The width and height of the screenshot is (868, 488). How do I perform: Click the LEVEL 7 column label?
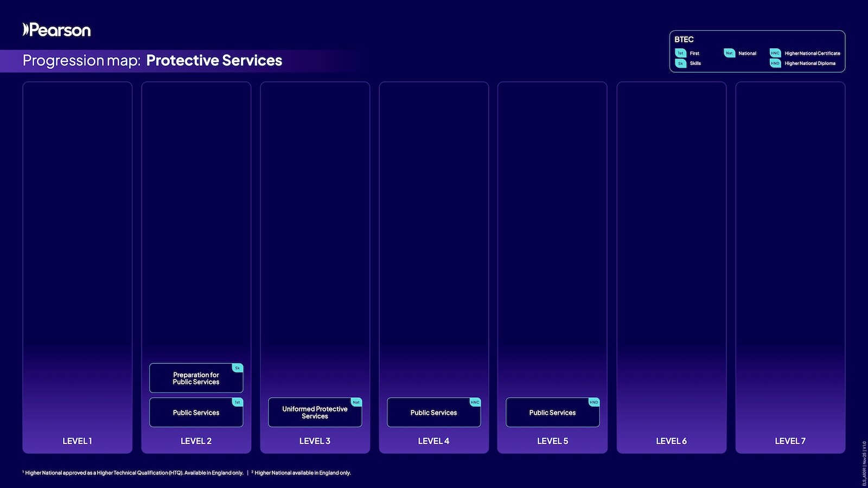[x=790, y=441]
